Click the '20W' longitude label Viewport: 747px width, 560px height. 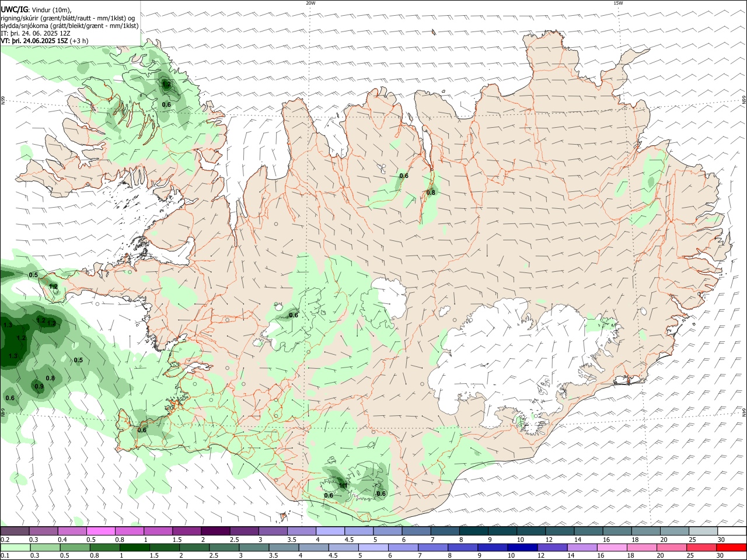click(310, 3)
